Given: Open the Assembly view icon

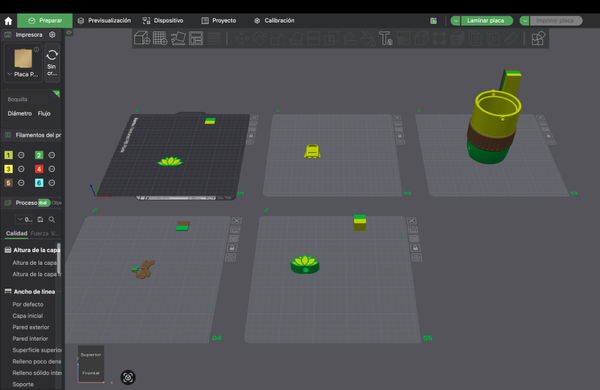Looking at the screenshot, I should pos(538,38).
